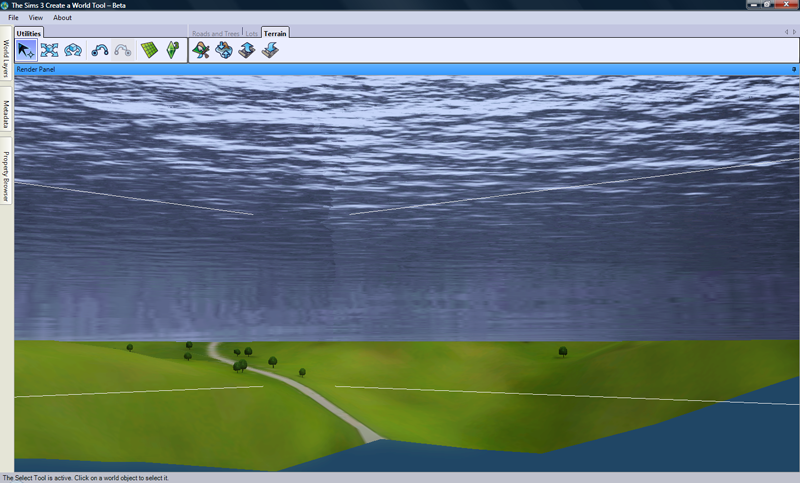Click the raise terrain up-arrow icon

point(247,50)
